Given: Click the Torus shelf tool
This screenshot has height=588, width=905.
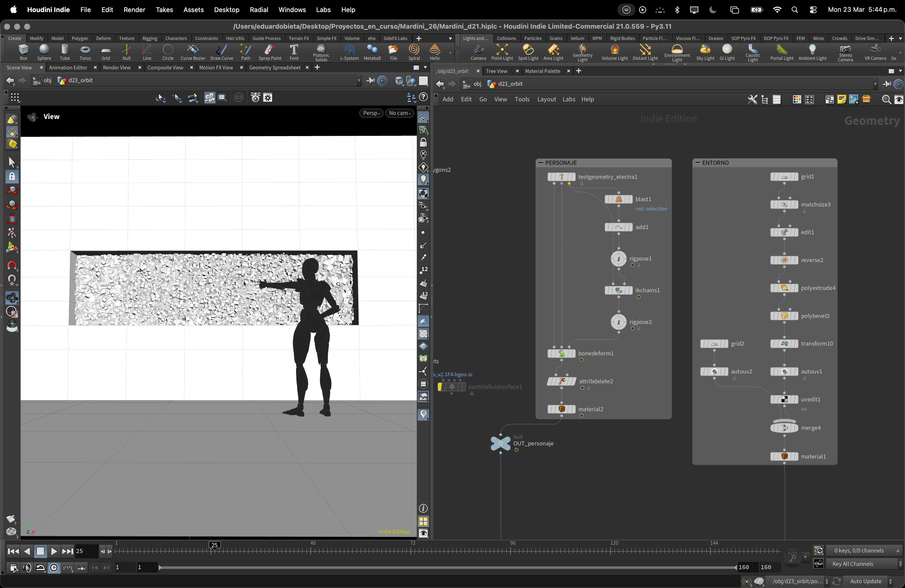Looking at the screenshot, I should point(85,51).
